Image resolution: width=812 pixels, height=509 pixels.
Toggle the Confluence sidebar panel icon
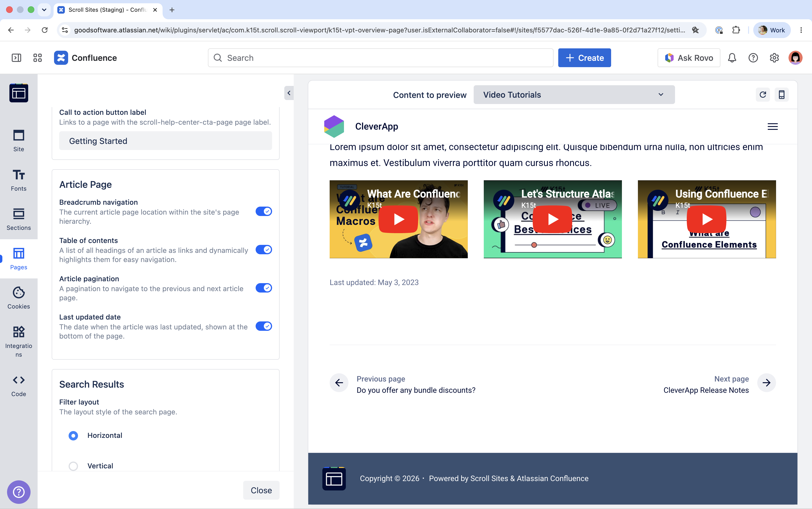(16, 58)
